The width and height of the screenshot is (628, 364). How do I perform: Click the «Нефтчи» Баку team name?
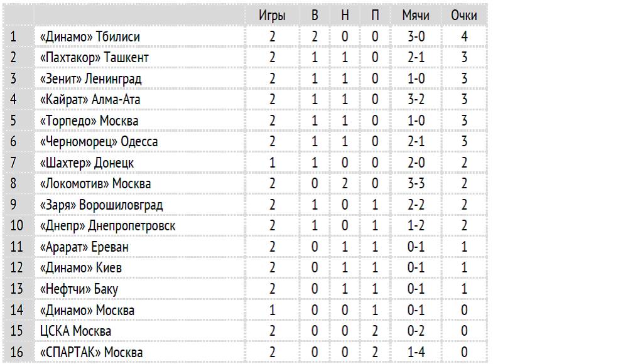pyautogui.click(x=79, y=289)
